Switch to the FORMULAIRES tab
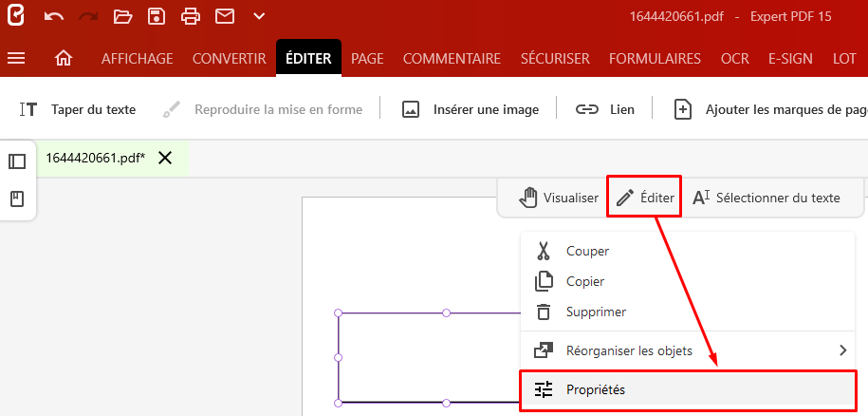The width and height of the screenshot is (868, 416). pos(655,59)
